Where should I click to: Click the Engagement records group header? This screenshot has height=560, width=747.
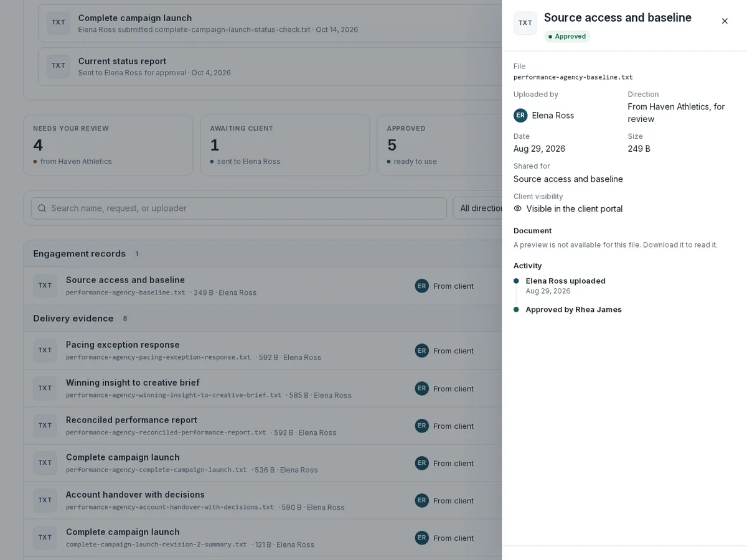coord(263,254)
